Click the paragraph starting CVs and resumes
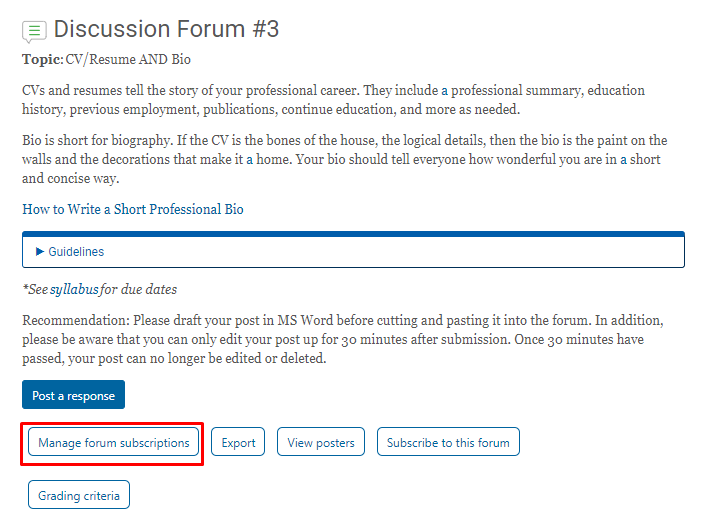726x523 pixels. tap(333, 100)
